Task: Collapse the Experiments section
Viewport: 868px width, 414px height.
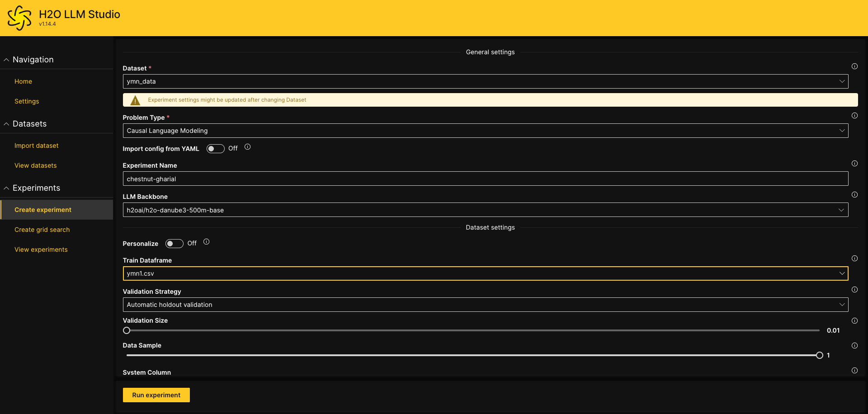Action: pos(6,188)
